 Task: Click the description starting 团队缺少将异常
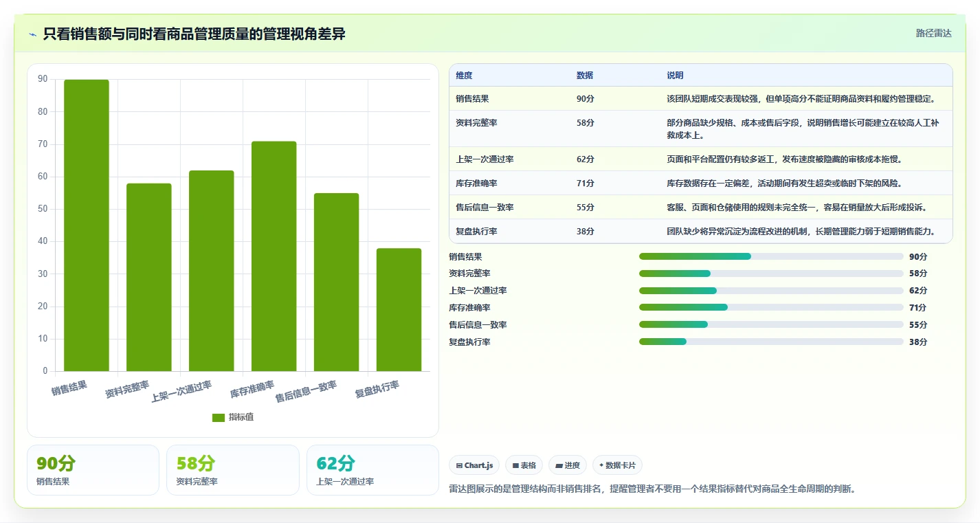(801, 232)
